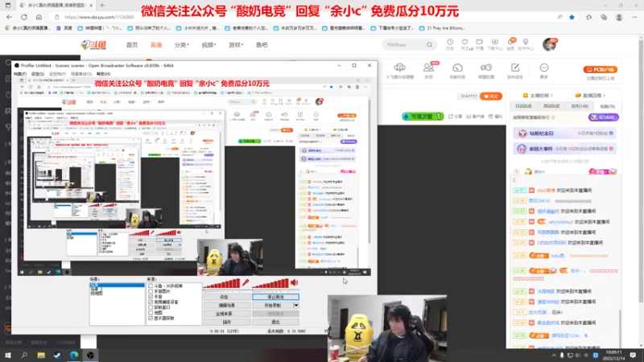Open the More ellipsis circle icon
This screenshot has height=362, width=644.
tap(544, 68)
